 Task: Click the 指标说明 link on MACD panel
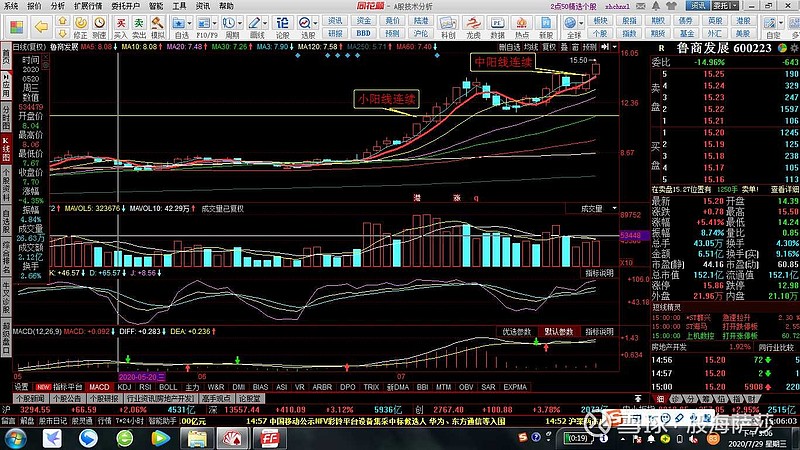(x=599, y=332)
